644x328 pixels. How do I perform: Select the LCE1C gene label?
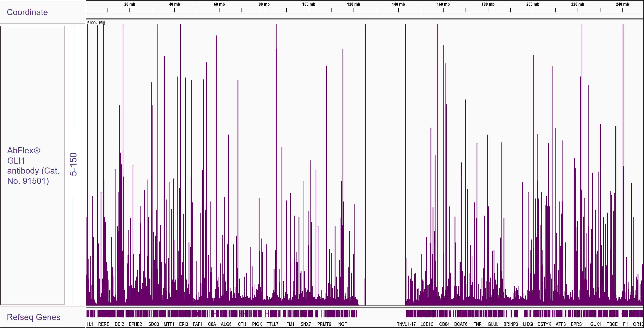pyautogui.click(x=427, y=324)
